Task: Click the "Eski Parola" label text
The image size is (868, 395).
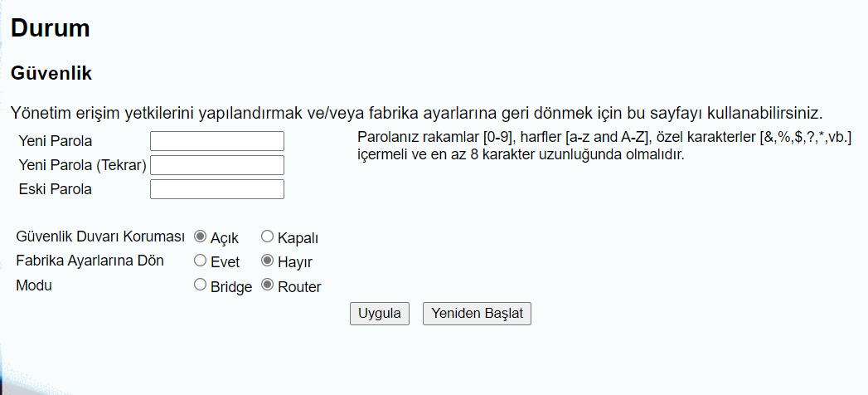Action: [55, 189]
